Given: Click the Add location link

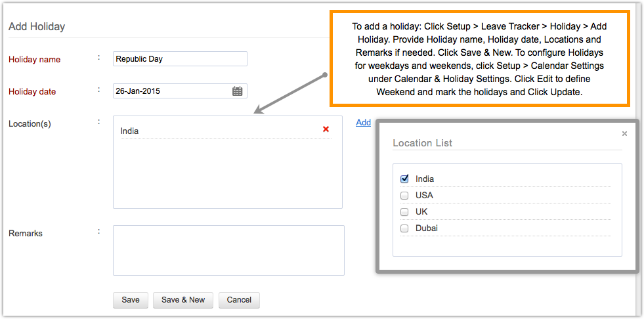Looking at the screenshot, I should [364, 122].
